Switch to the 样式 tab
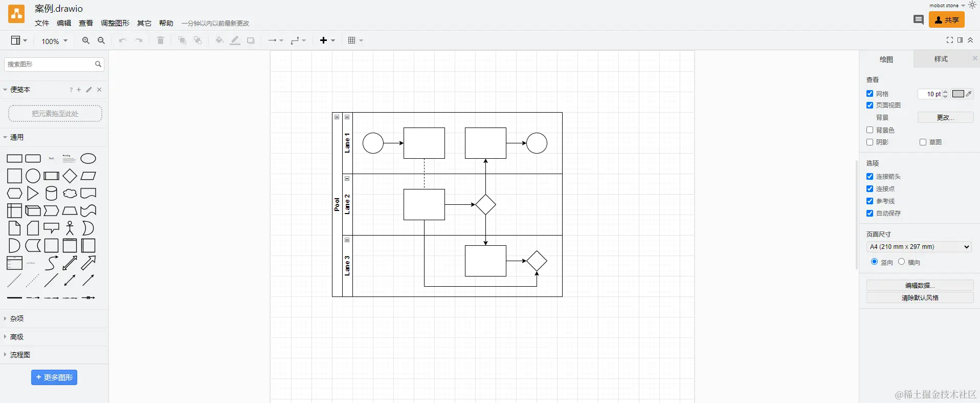The width and height of the screenshot is (980, 403). click(941, 59)
